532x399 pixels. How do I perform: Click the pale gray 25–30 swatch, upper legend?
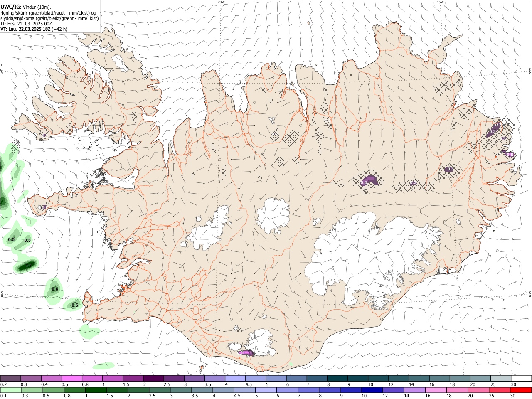tap(501, 379)
